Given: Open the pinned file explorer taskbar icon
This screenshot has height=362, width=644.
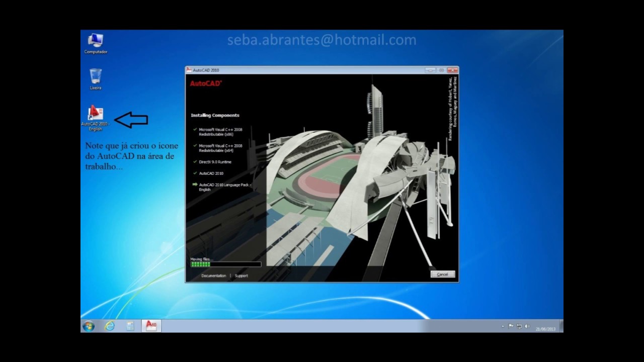Looking at the screenshot, I should (x=130, y=326).
